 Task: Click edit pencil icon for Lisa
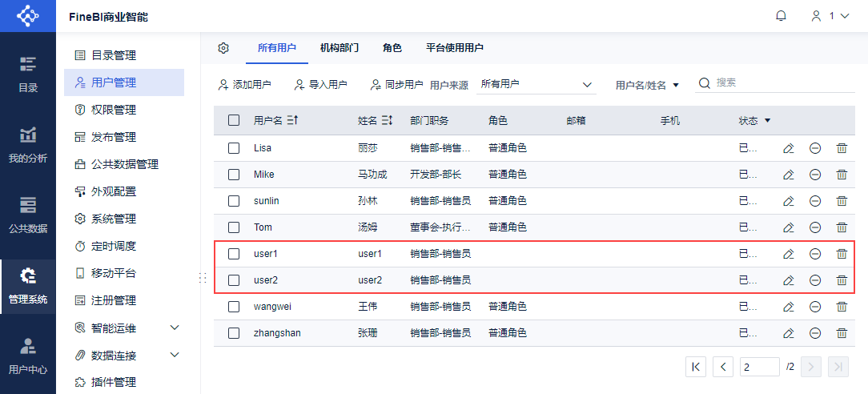point(788,148)
